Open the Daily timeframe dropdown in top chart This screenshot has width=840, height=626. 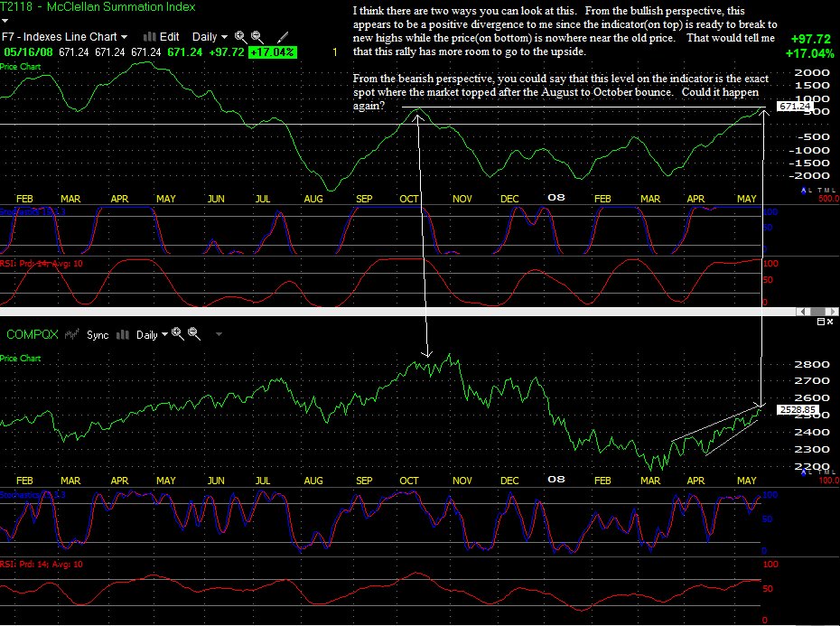pos(210,37)
